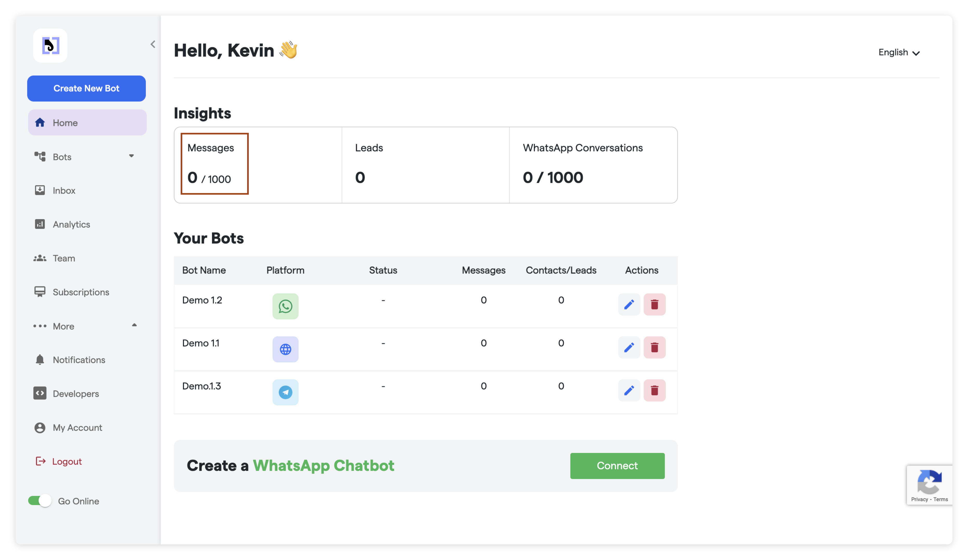Toggle the Go Online switch
This screenshot has width=968, height=560.
pos(40,501)
